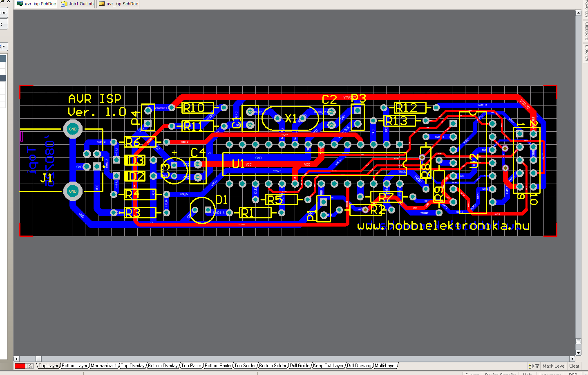588x375 pixels.
Task: Select the Bottom Solder layer tab
Action: point(273,366)
